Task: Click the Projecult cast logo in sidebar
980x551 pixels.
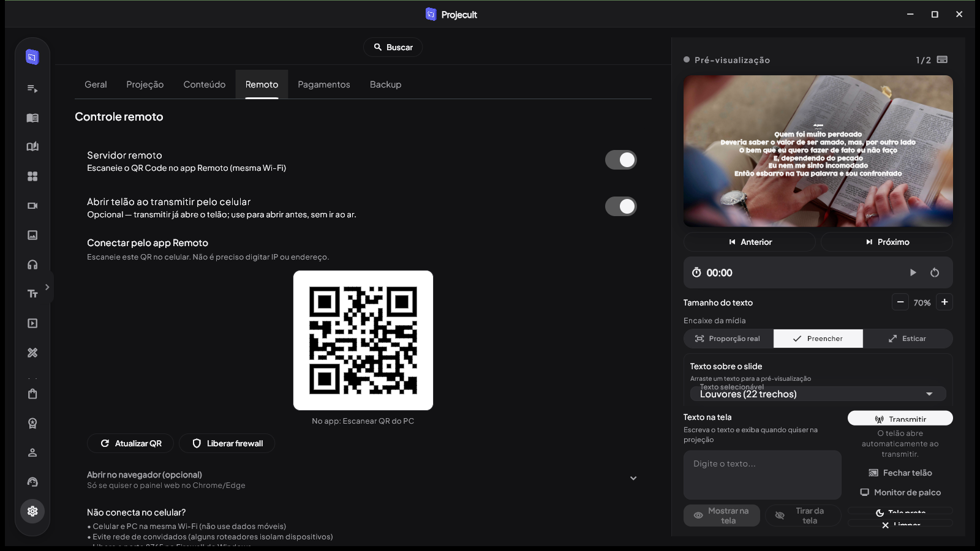Action: click(x=32, y=57)
